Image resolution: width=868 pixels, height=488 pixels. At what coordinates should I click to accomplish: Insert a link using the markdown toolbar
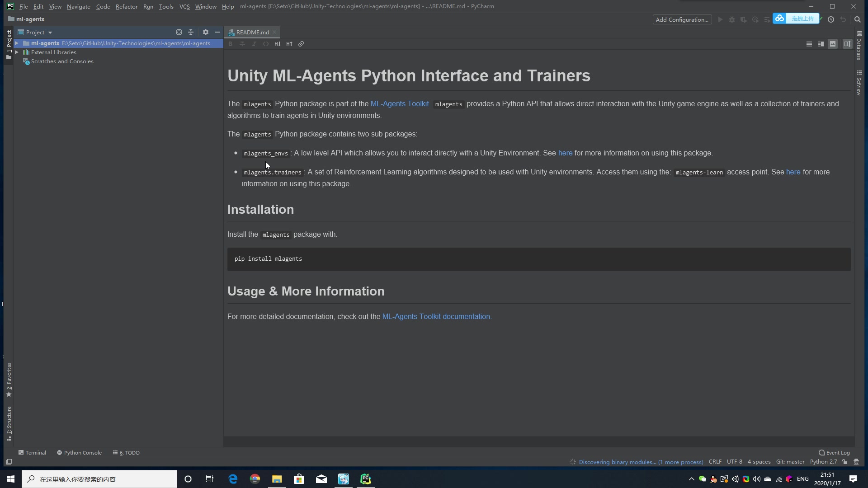pyautogui.click(x=301, y=44)
